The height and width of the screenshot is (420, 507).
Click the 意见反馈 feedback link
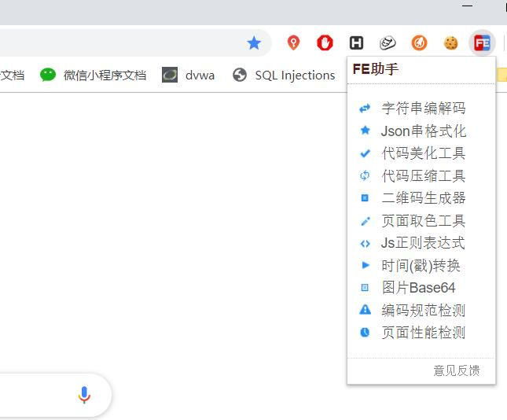click(456, 370)
